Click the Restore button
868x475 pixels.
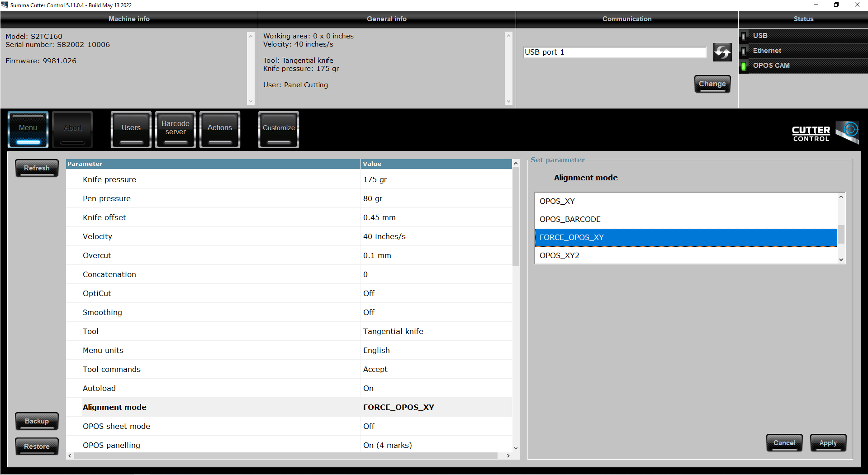click(37, 447)
